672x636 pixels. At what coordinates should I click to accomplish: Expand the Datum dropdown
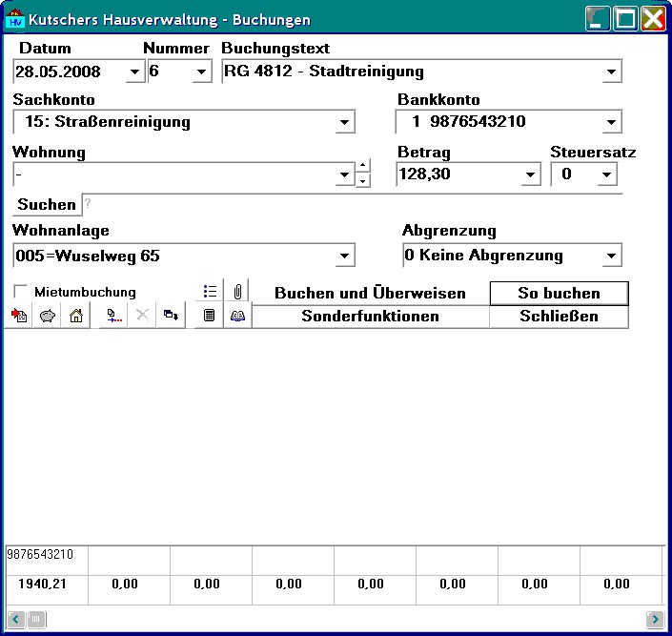point(135,72)
